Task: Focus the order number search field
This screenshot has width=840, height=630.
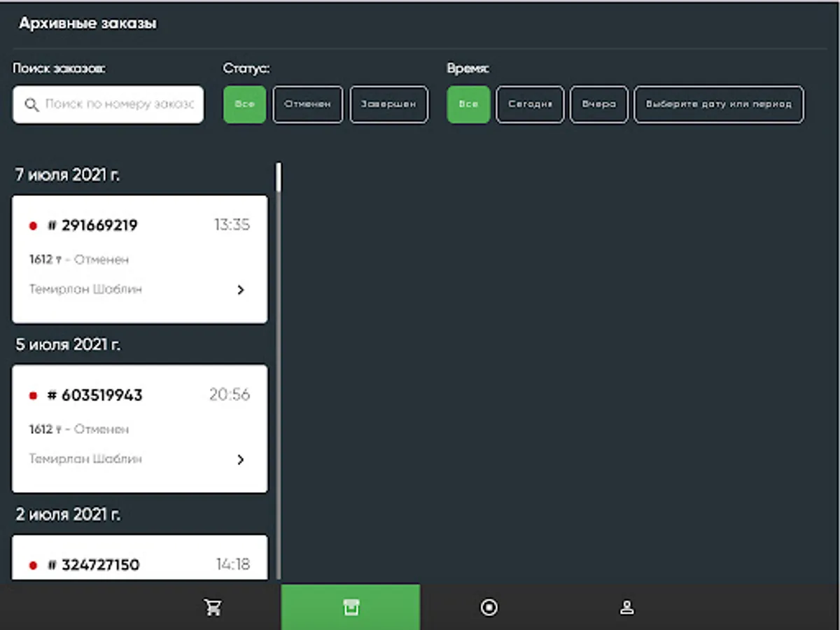Action: pyautogui.click(x=108, y=104)
